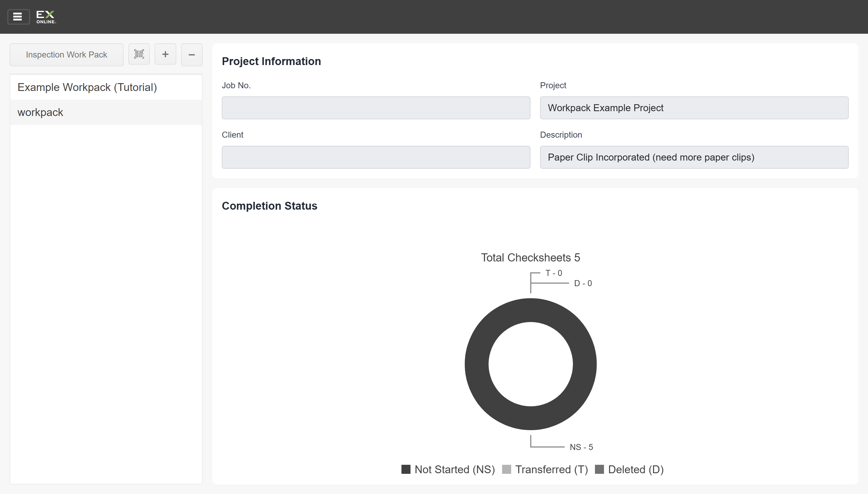Open the QR code scanner
The image size is (868, 494).
139,54
